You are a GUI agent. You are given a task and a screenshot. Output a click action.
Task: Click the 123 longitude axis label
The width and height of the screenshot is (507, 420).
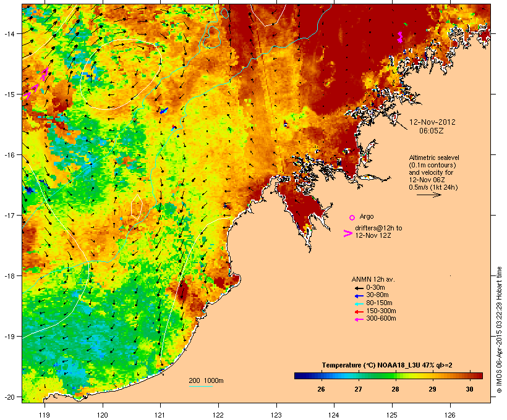pos(276,415)
